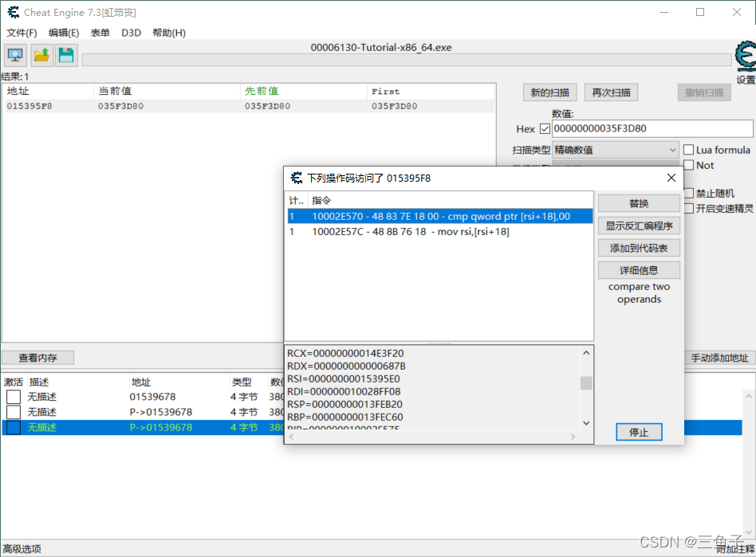Viewport: 756px width, 557px height.
Task: Click the 当前值 current value column header
Action: point(167,91)
